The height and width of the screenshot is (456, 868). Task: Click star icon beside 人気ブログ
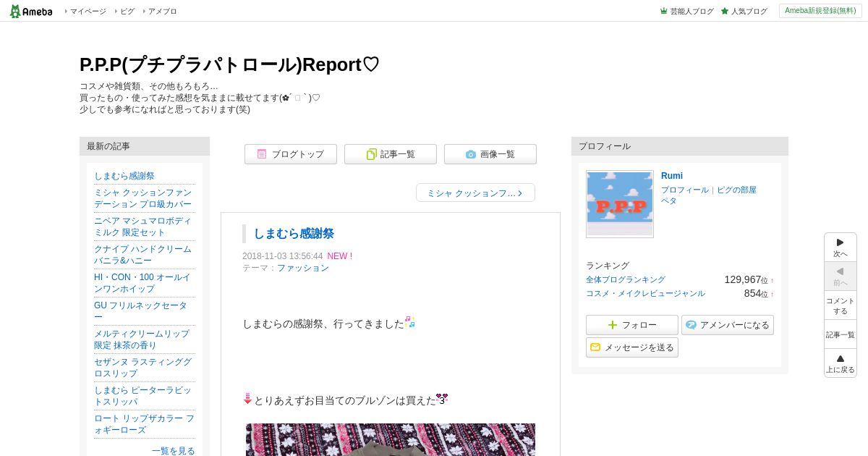pyautogui.click(x=725, y=11)
